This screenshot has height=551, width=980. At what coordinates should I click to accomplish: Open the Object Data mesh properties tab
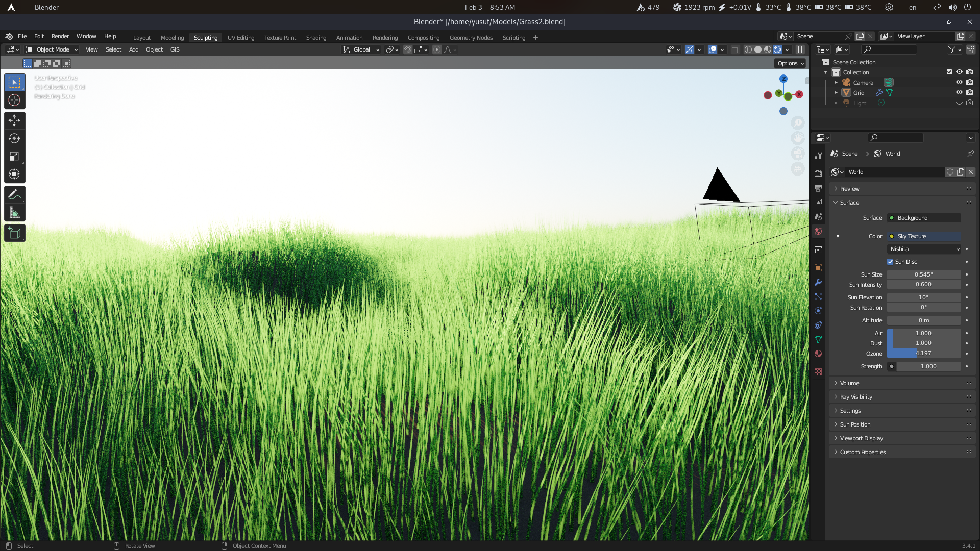coord(818,339)
